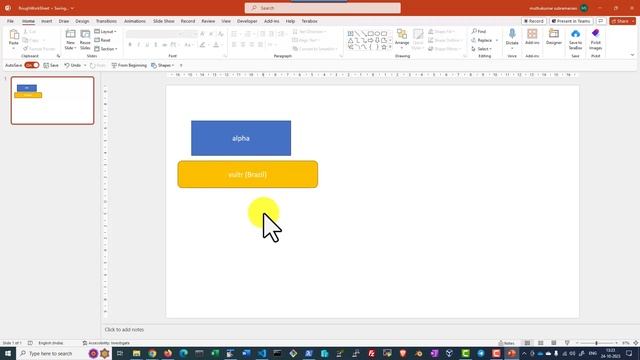Open the comments pane icon
640x360 pixels.
[x=601, y=21]
